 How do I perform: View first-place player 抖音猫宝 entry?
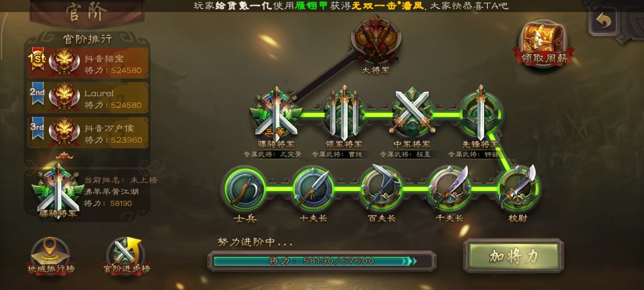tap(88, 63)
